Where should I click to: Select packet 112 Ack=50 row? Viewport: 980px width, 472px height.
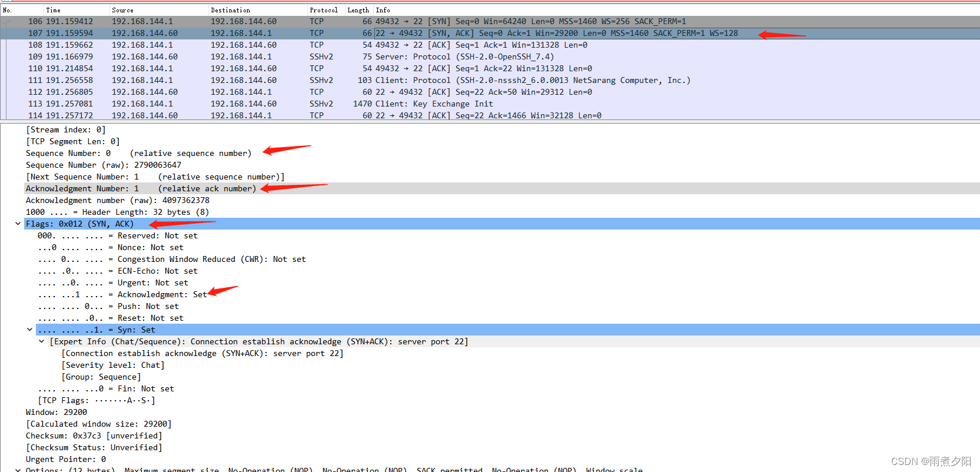point(490,92)
